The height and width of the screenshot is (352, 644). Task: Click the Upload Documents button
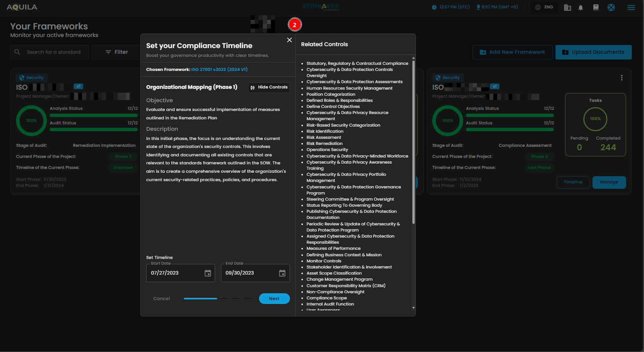(x=593, y=52)
